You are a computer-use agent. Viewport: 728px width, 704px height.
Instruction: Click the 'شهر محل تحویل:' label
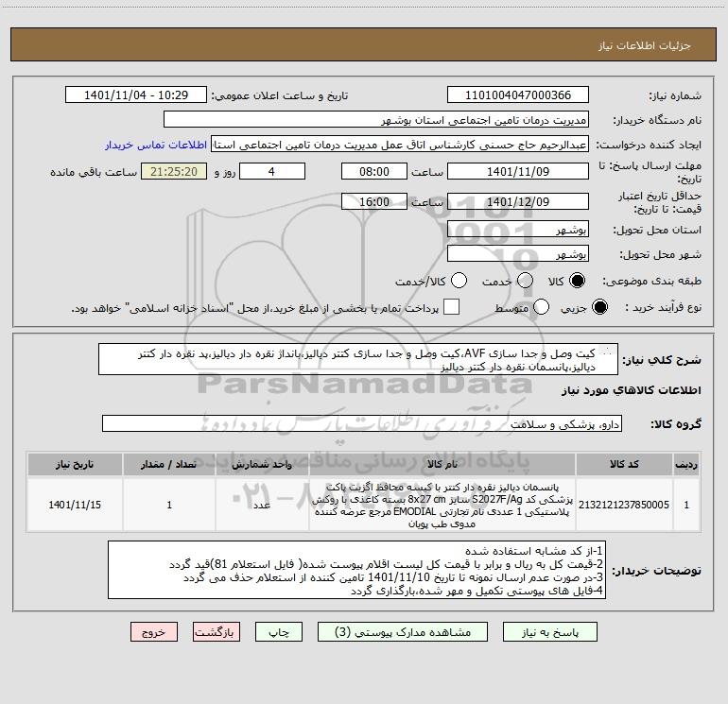tap(661, 255)
